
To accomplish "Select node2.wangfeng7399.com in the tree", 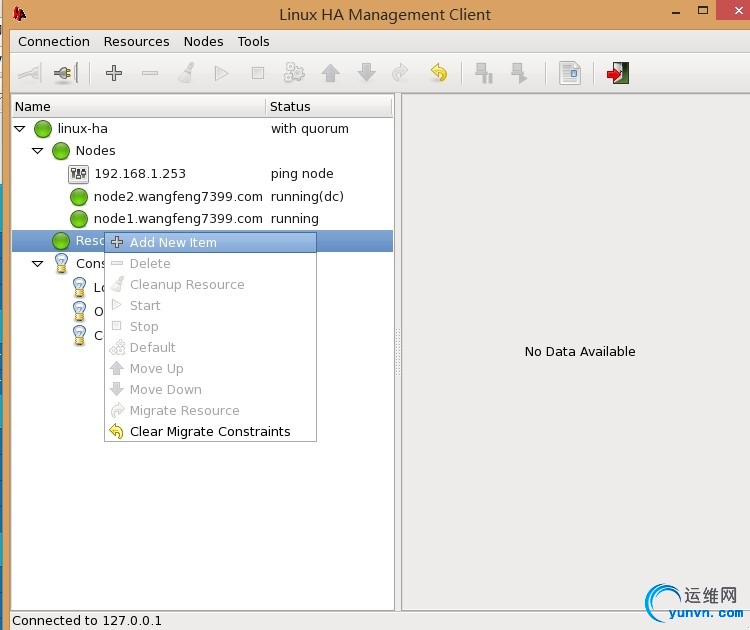I will 178,197.
